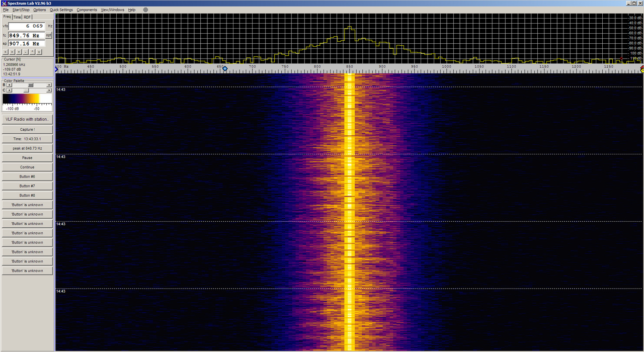Image resolution: width=644 pixels, height=352 pixels.
Task: Open the Start/Stop menu
Action: 21,10
